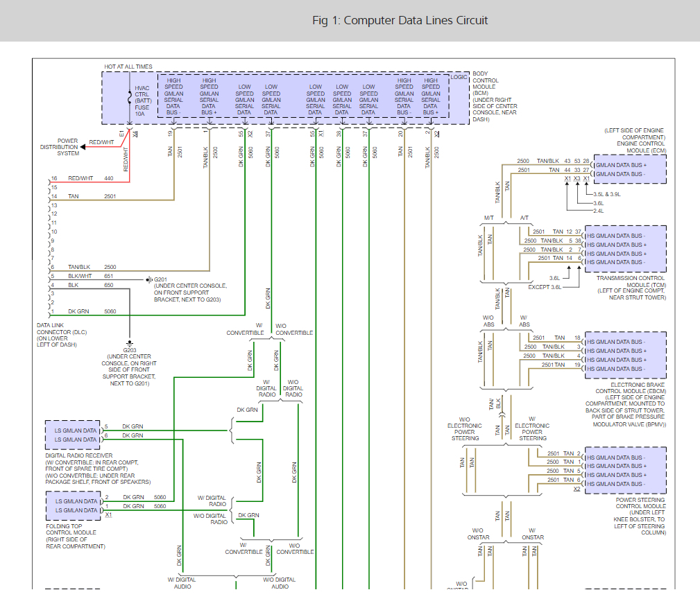Click the 'Fig 1: Computer Data Lines Circuit' title
This screenshot has height=599, width=700.
(x=400, y=21)
